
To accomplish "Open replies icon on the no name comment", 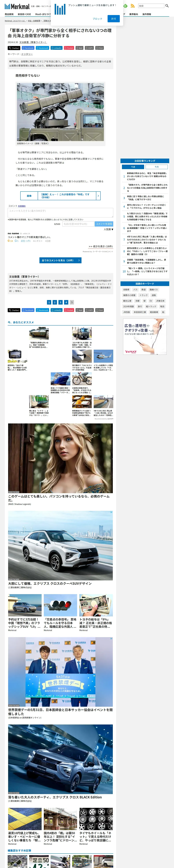I will pos(16,241).
